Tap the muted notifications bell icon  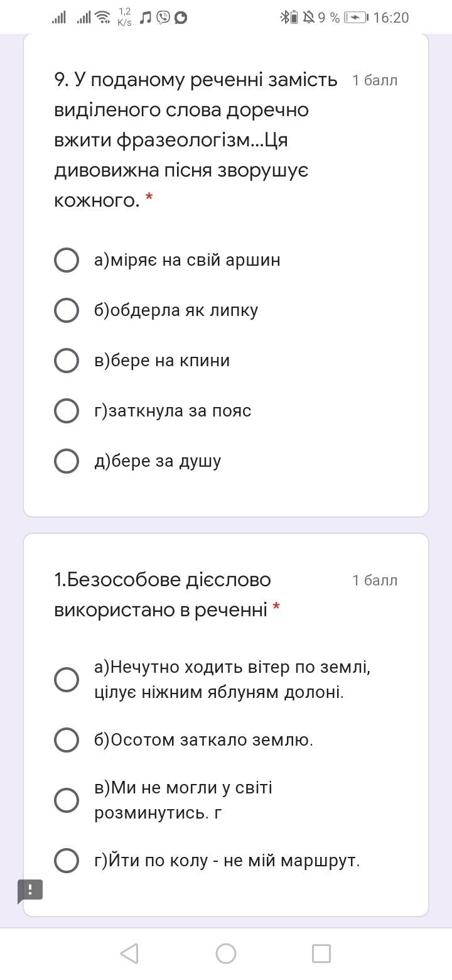(x=308, y=18)
